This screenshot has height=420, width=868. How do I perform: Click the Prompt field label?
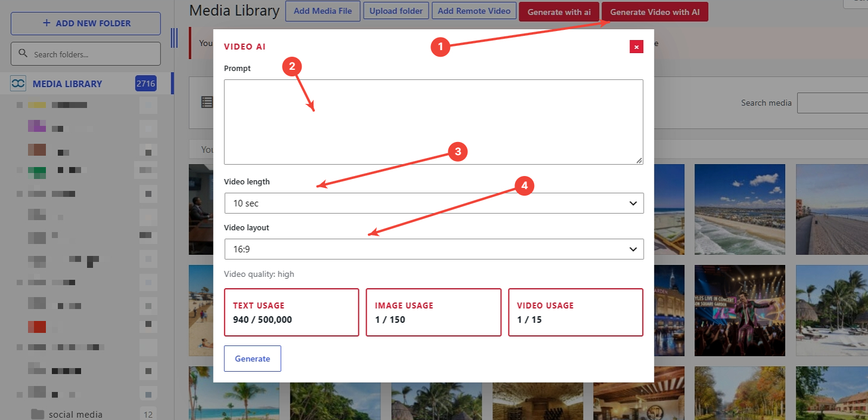pos(237,69)
